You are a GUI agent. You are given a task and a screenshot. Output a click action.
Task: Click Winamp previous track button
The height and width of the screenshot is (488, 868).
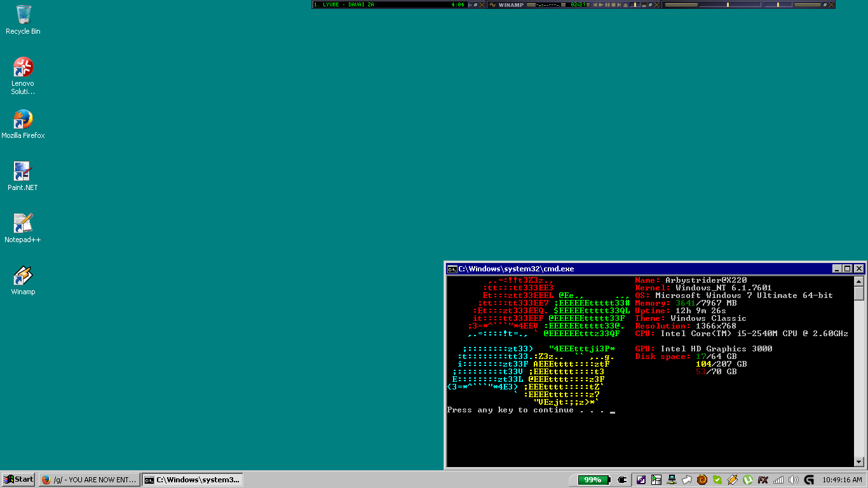click(595, 4)
